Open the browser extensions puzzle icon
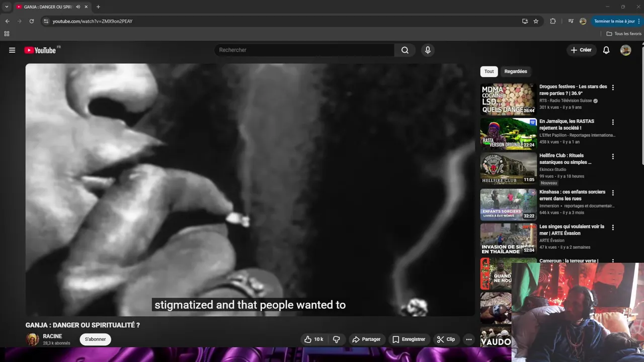 click(553, 21)
